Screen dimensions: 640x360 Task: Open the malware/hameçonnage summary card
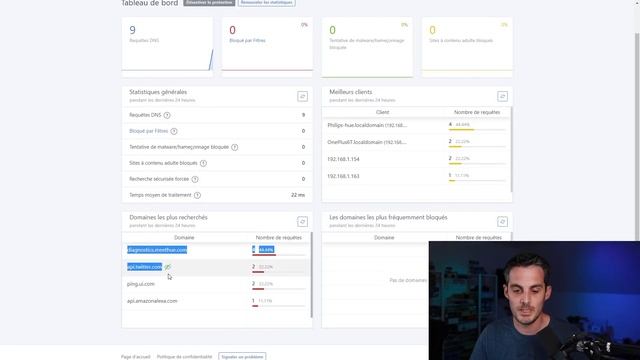point(367,47)
